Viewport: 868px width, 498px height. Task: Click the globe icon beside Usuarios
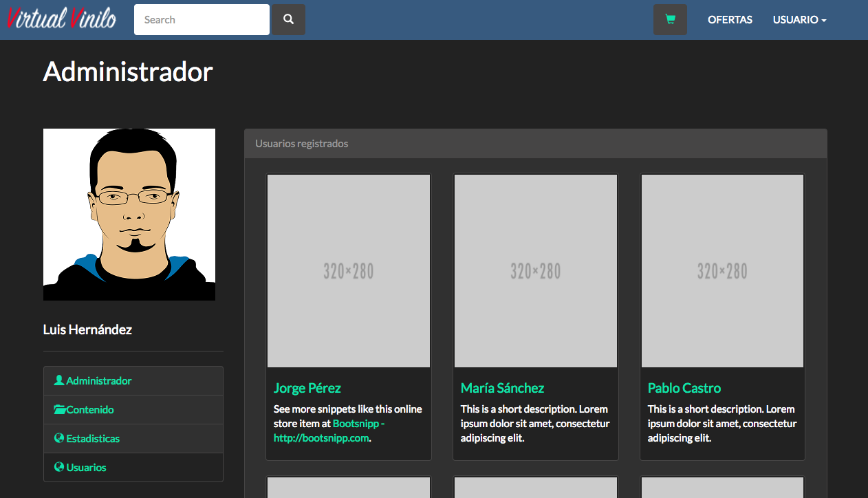(x=59, y=467)
